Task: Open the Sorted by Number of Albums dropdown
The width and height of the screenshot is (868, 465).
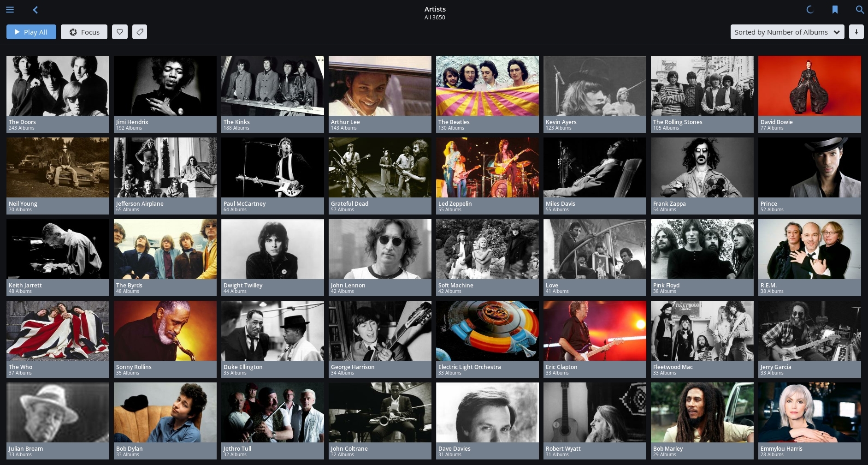Action: pyautogui.click(x=787, y=32)
